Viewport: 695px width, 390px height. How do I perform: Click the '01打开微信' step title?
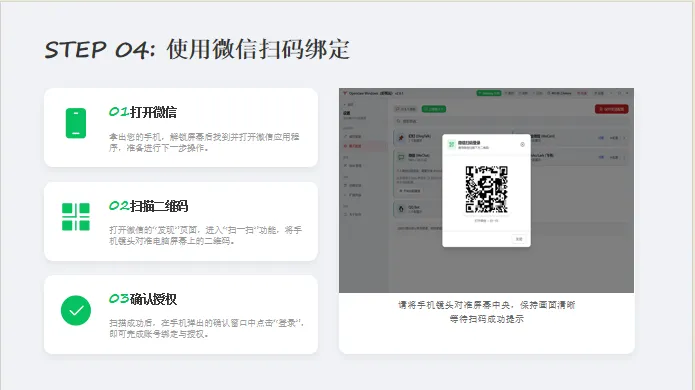pos(143,112)
